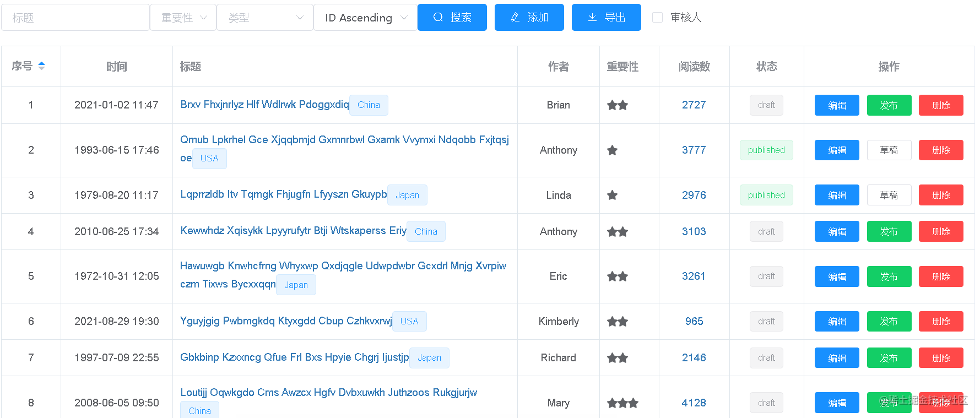
Task: Click the star rating in Linda's row
Action: tap(612, 195)
